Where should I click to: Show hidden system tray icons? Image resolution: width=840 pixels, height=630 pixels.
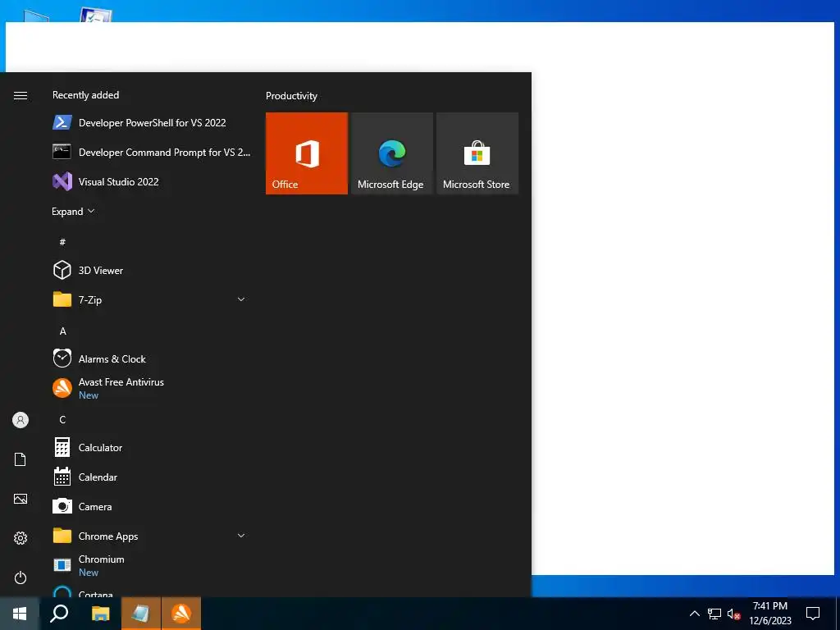[x=694, y=614]
